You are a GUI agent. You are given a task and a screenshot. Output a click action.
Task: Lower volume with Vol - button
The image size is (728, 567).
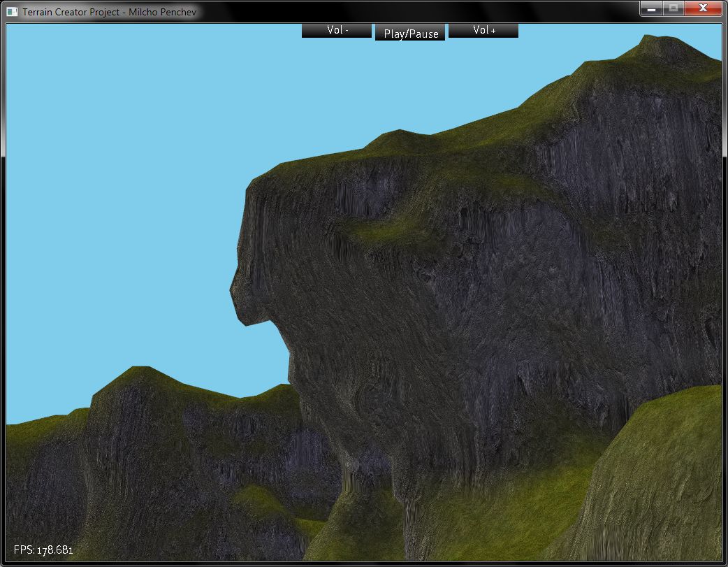(337, 30)
